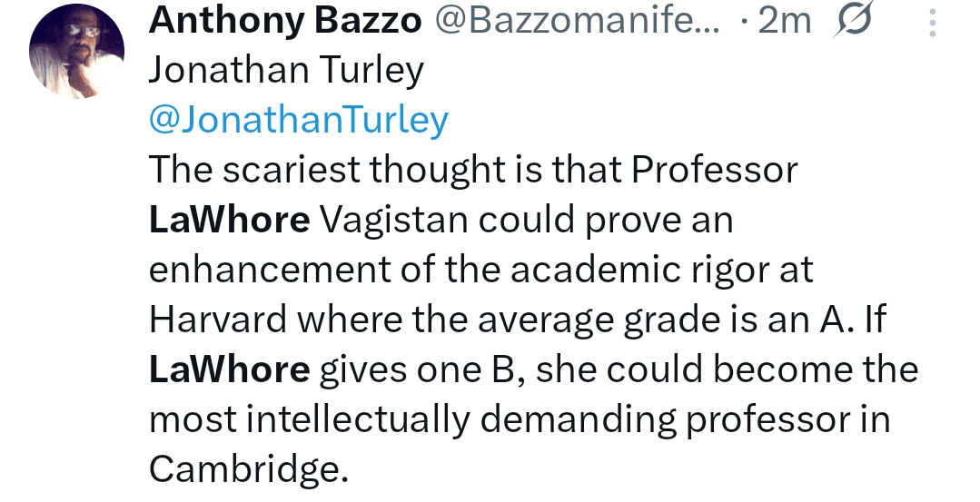This screenshot has height=502, width=980.
Task: Click the Grok slashed-circle icon
Action: 852,22
